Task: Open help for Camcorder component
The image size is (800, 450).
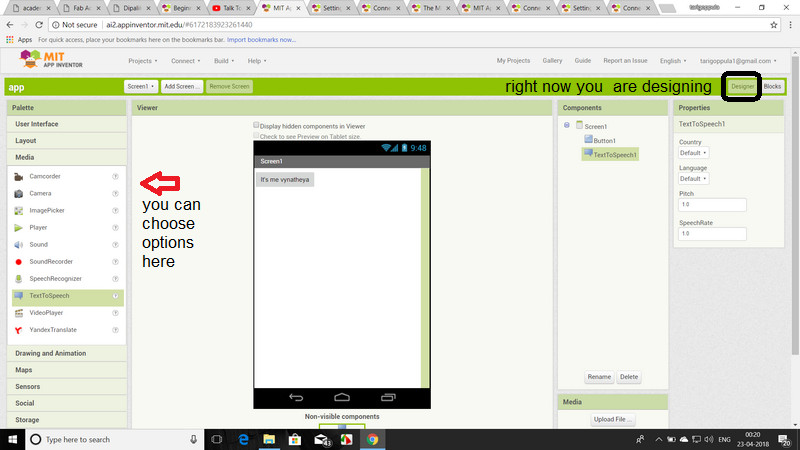Action: [x=115, y=177]
